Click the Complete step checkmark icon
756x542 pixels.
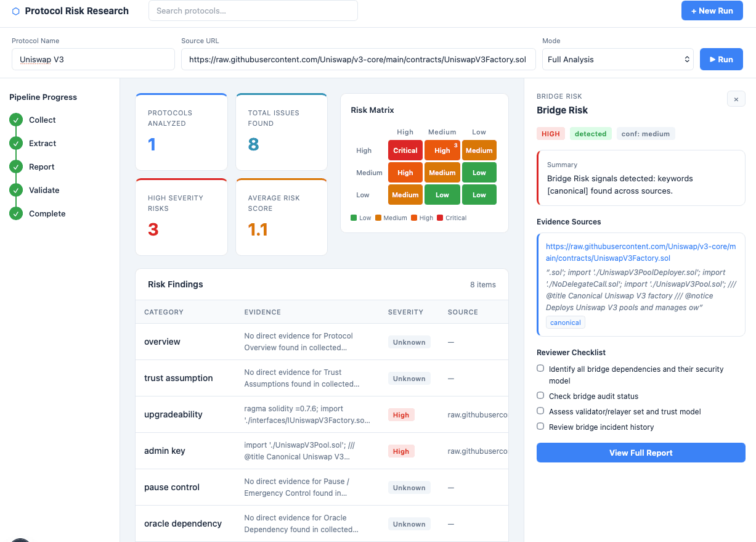16,213
